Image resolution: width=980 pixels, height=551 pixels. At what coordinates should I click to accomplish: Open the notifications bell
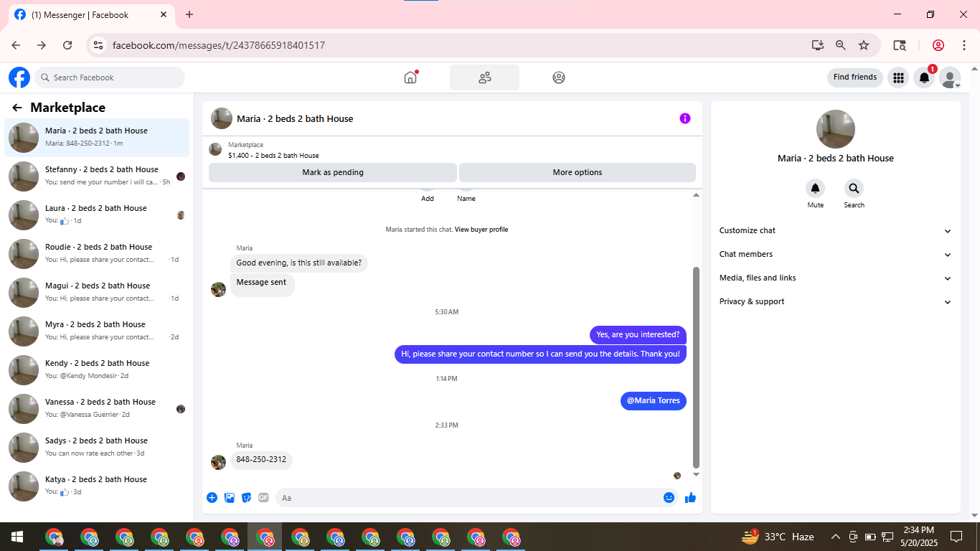tap(924, 77)
